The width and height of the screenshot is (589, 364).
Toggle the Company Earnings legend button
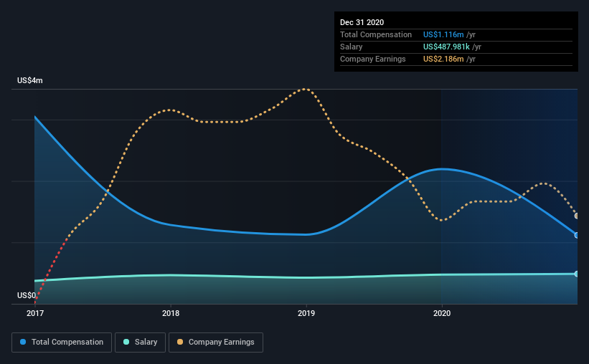pyautogui.click(x=216, y=343)
